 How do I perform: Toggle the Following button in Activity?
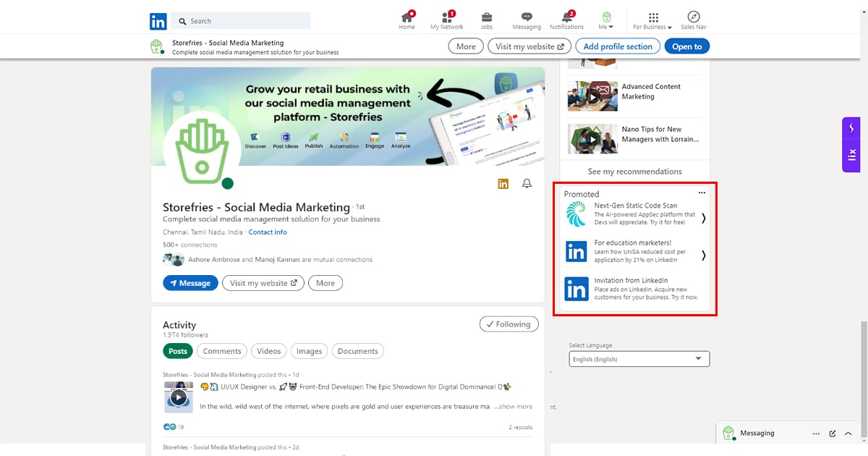pos(509,324)
